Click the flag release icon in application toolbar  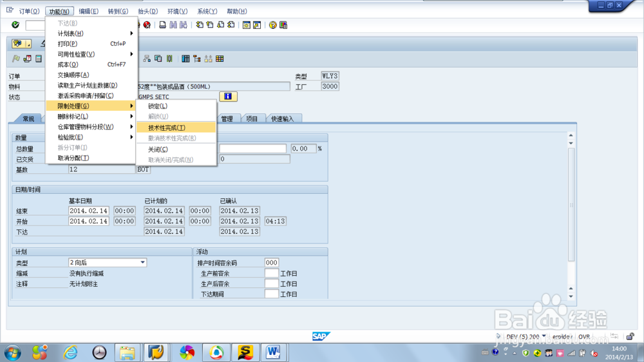[16, 59]
